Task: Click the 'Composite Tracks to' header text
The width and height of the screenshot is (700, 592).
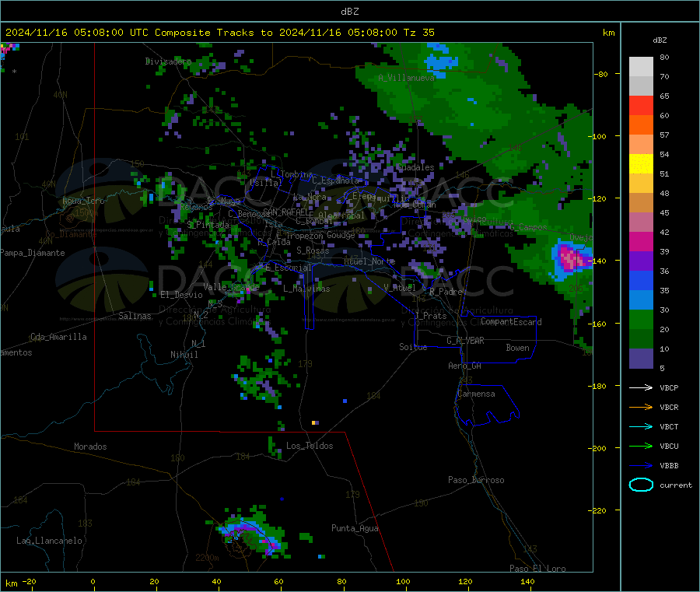Action: point(213,33)
